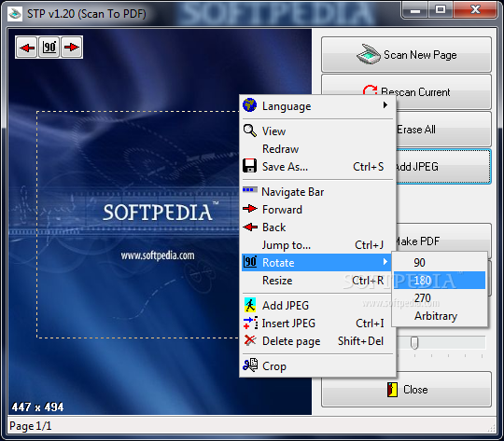Click the scanner icon on Scan New Page
The width and height of the screenshot is (504, 441).
pyautogui.click(x=369, y=54)
